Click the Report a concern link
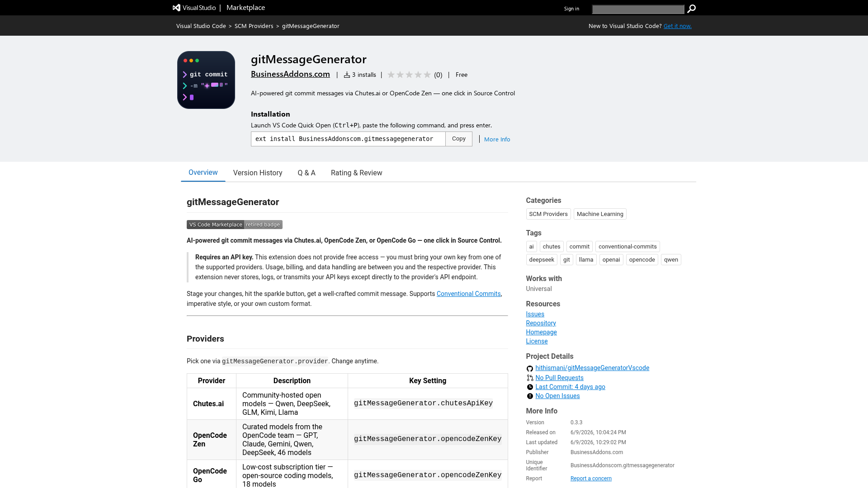868x488 pixels. (591, 479)
